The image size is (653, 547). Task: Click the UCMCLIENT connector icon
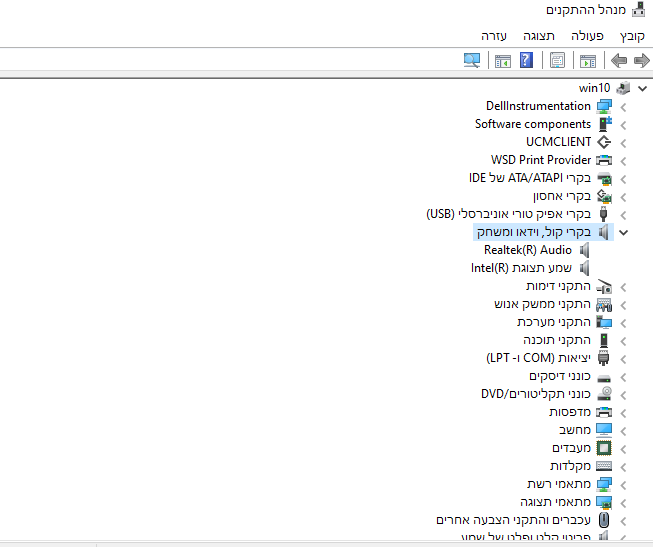coord(604,142)
